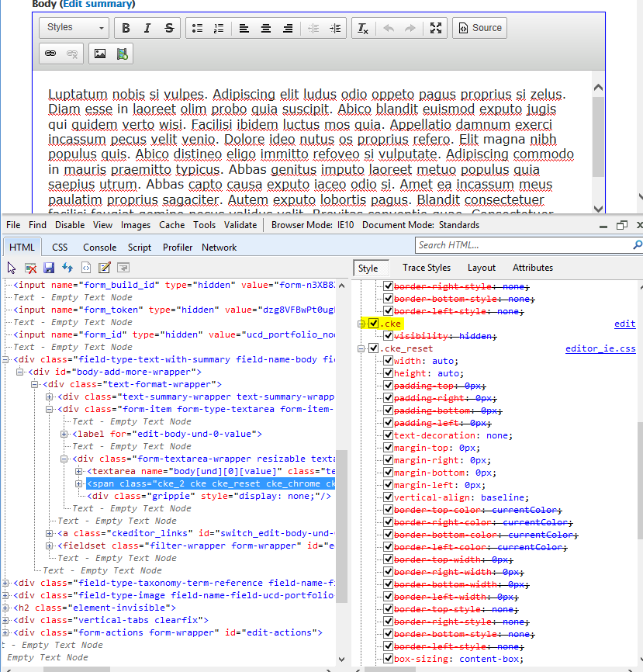Remove formatting with the Tx icon
The height and width of the screenshot is (672, 643).
click(363, 28)
